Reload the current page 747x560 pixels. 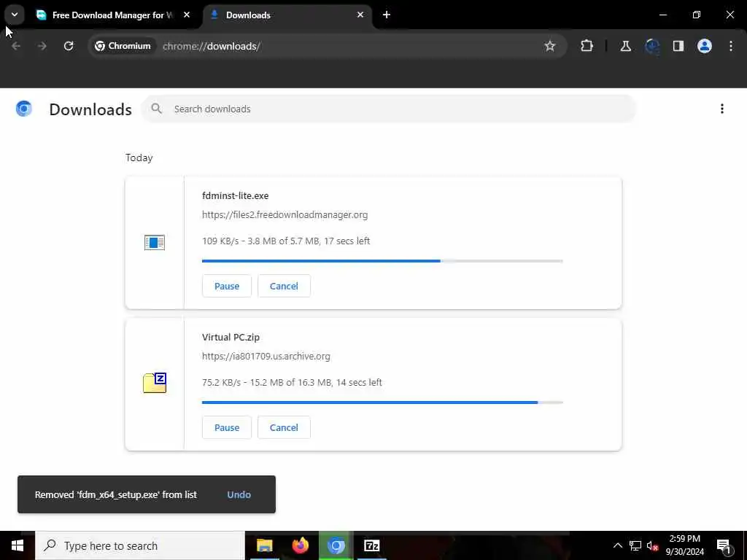(x=69, y=46)
